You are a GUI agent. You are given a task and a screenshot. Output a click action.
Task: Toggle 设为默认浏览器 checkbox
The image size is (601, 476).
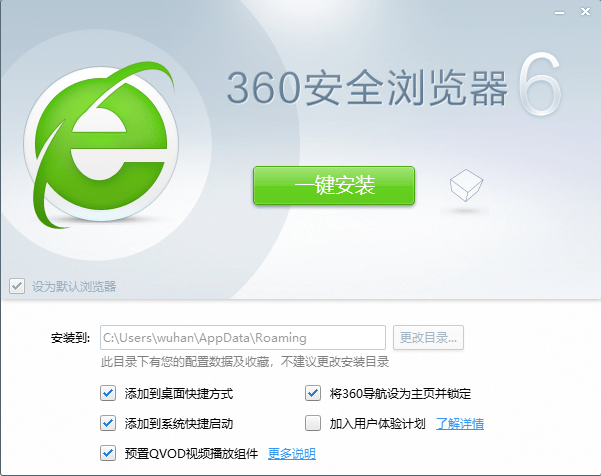(x=17, y=286)
